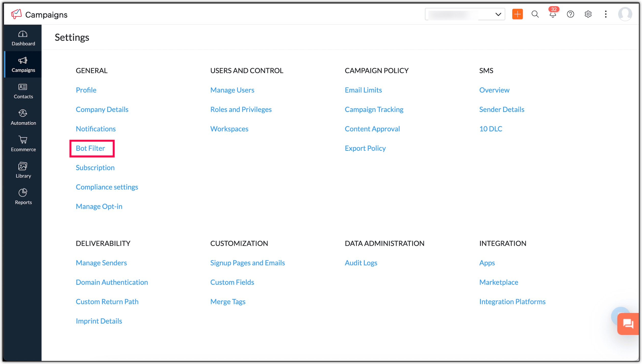Screen dimensions: 642x364
Task: Select Campaigns tab in sidebar
Action: click(23, 64)
